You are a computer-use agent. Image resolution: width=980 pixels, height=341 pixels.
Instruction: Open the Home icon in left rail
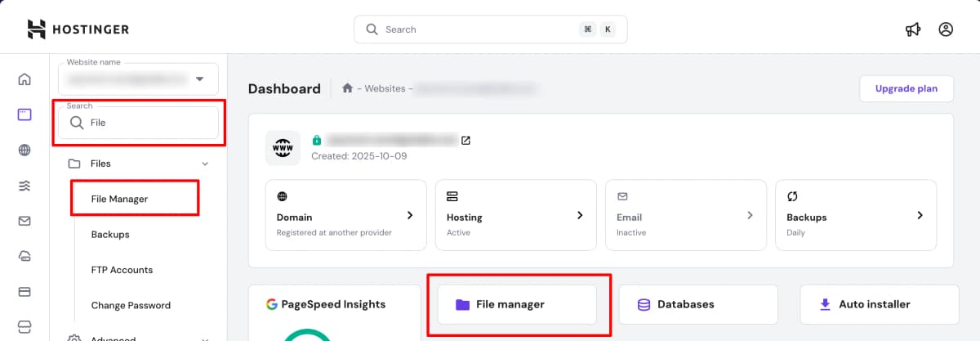(x=24, y=79)
